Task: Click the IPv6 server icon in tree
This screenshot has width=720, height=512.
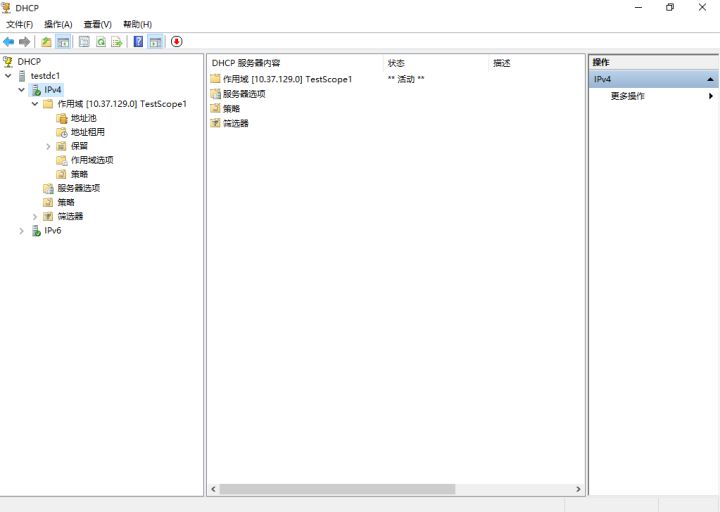Action: (x=36, y=231)
